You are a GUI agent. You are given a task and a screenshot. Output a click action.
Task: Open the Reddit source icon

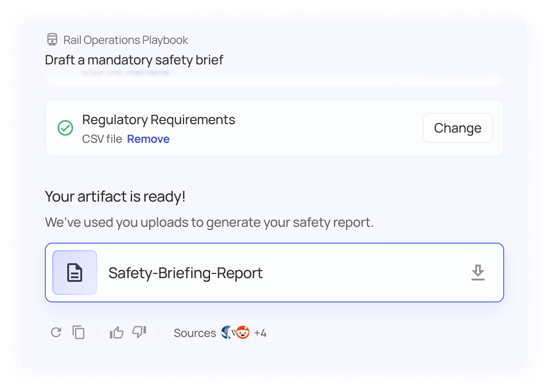pyautogui.click(x=243, y=332)
